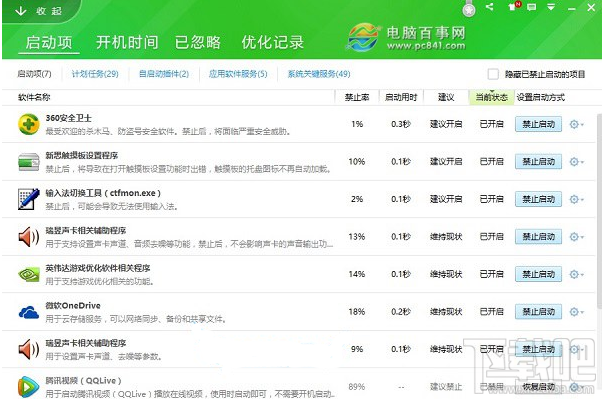Switch to 启动项 main tab
Screen dimensions: 603x399
click(49, 42)
